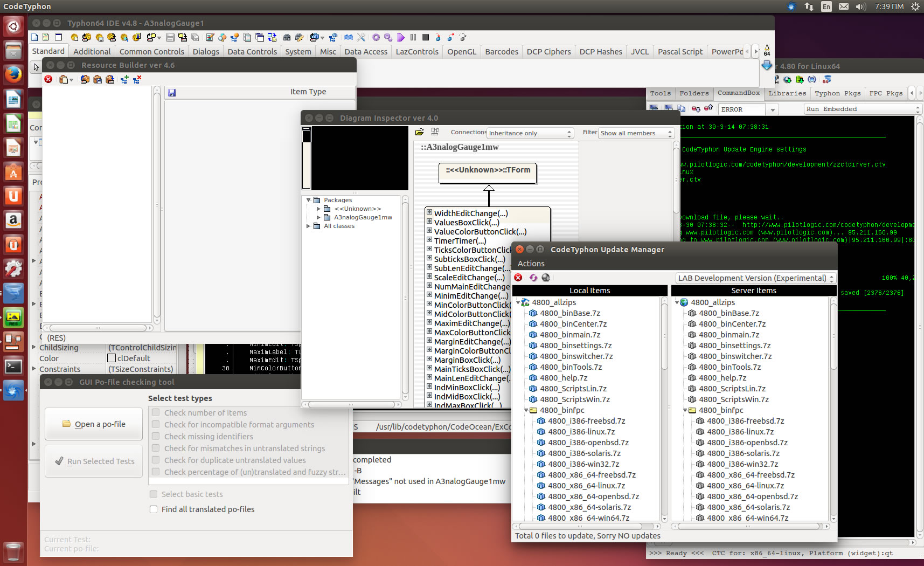Open the Filter 'Show all members' dropdown
This screenshot has width=924, height=566.
pos(636,133)
